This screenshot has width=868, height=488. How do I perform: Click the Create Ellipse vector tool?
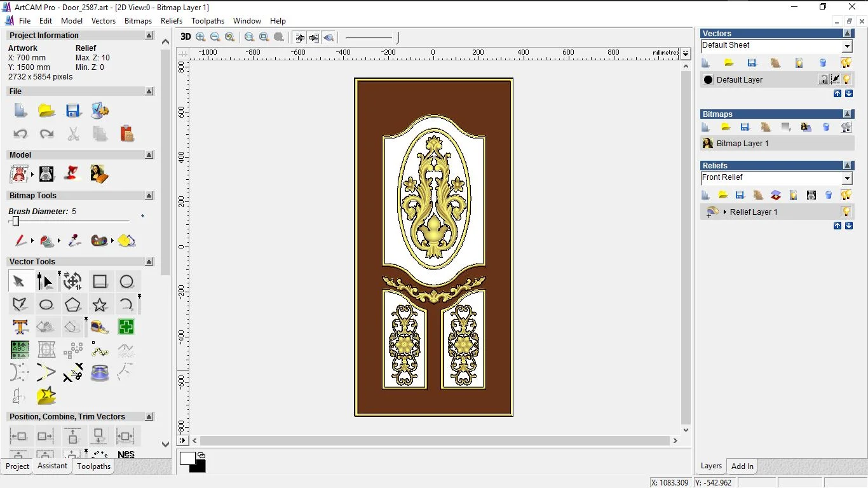tap(46, 305)
